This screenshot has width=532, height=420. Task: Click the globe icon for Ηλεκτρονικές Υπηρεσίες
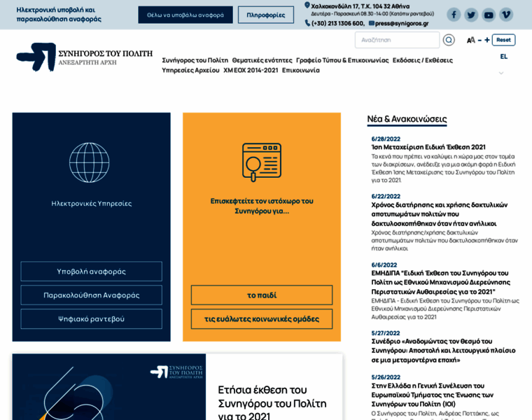pyautogui.click(x=90, y=162)
